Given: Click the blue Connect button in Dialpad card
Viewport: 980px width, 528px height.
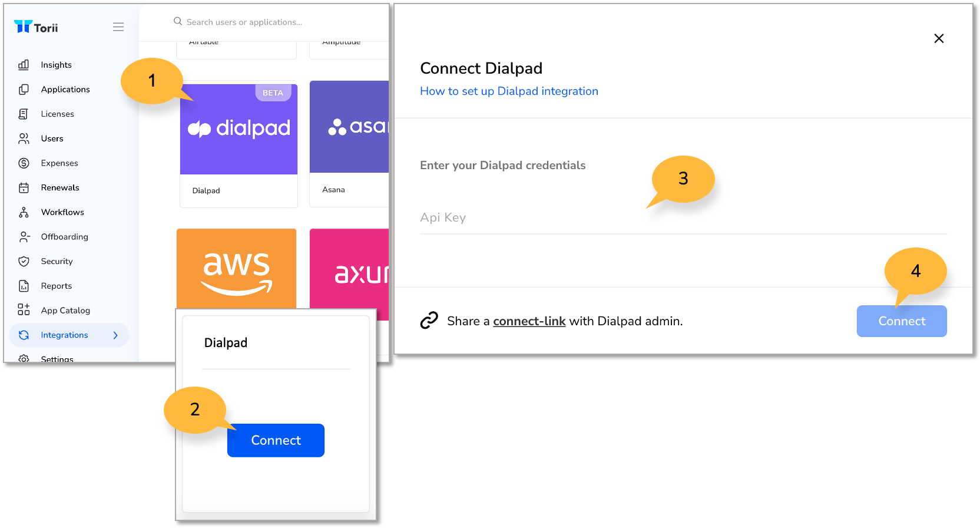Looking at the screenshot, I should coord(276,440).
